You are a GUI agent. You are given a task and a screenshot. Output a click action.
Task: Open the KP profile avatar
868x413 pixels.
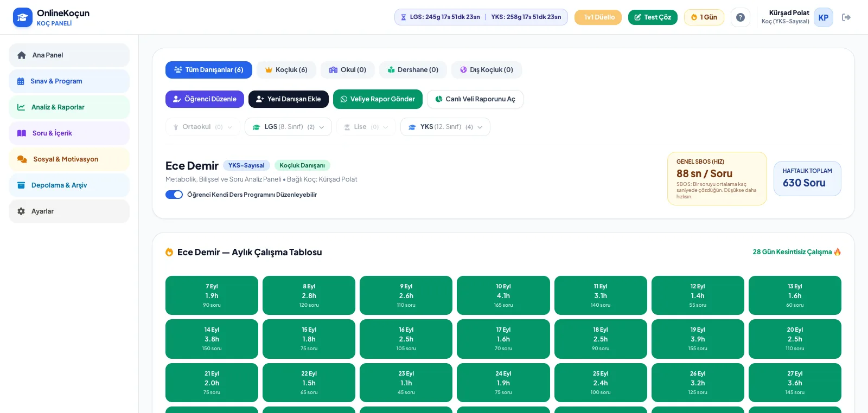pyautogui.click(x=823, y=17)
